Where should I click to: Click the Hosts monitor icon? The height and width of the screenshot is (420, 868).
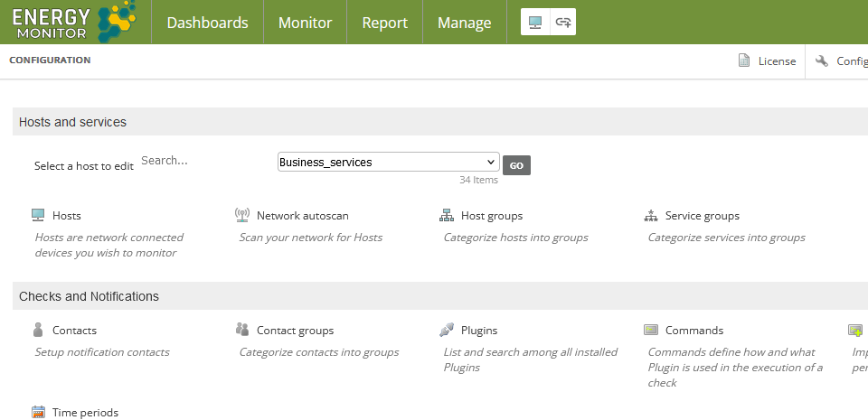[x=38, y=216]
